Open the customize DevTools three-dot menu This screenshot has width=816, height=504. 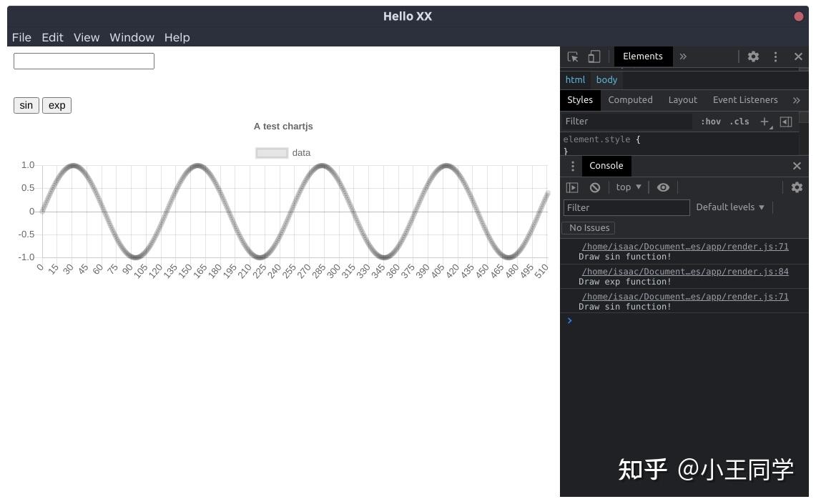point(775,56)
